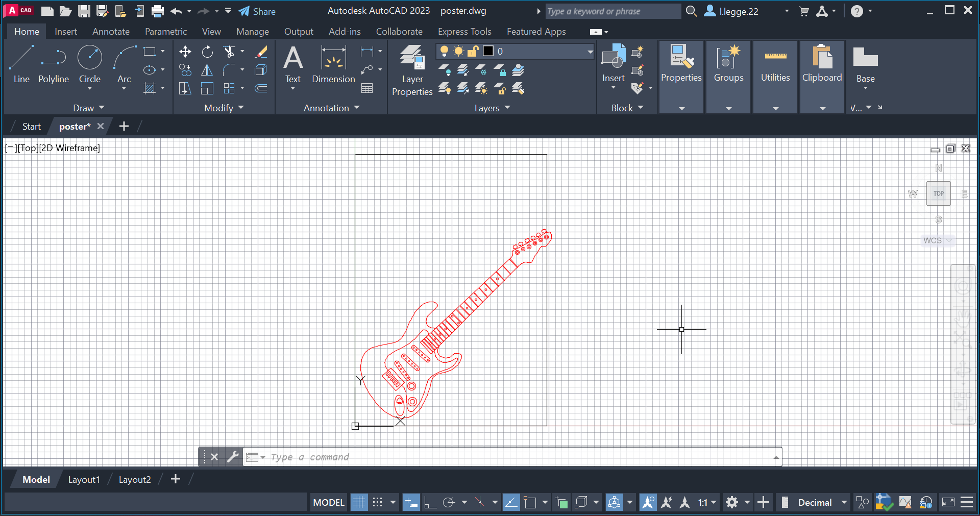Open the WCS coordinate system dropdown
The image size is (980, 516).
[938, 240]
